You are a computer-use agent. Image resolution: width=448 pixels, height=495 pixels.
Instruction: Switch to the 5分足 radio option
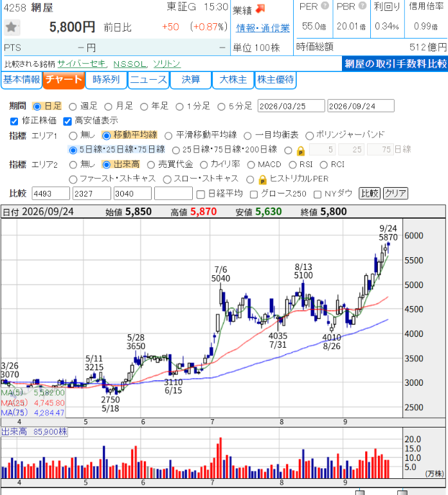click(x=221, y=107)
